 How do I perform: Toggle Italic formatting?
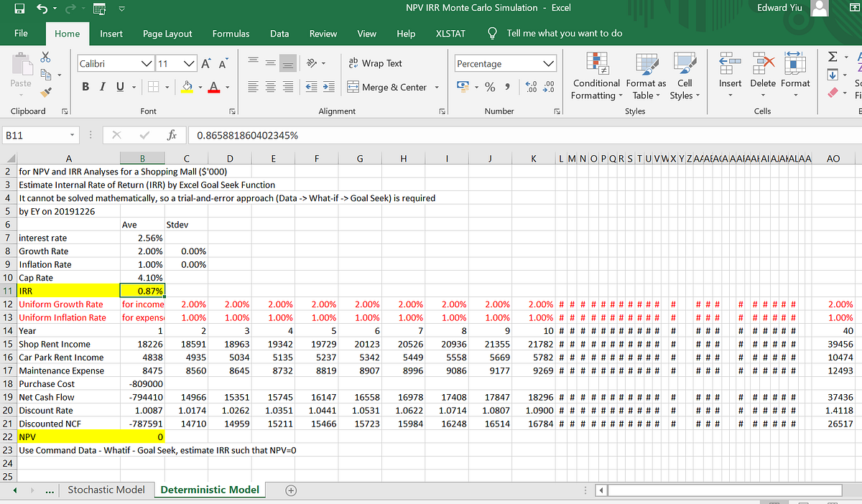click(x=101, y=86)
